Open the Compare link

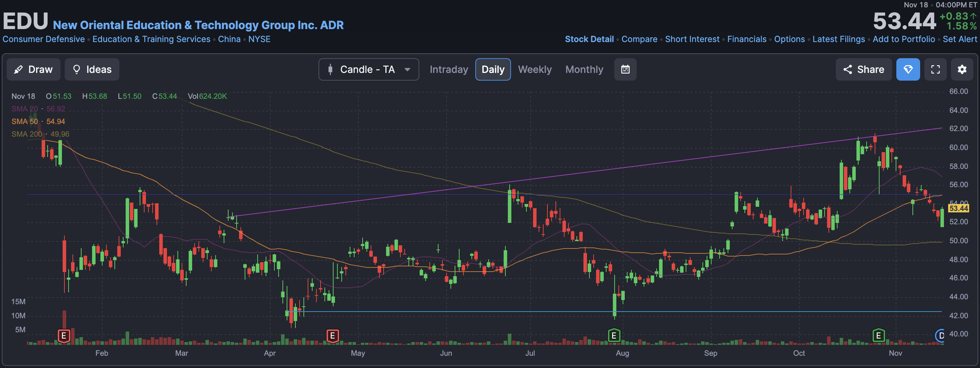point(639,39)
